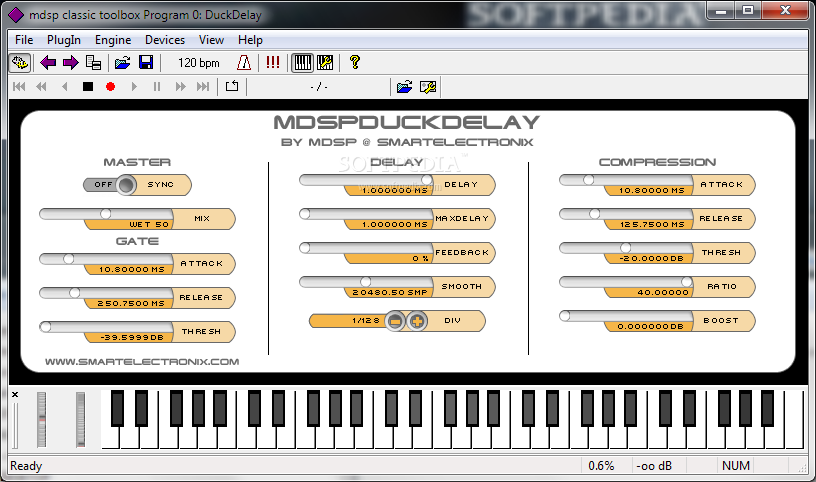The height and width of the screenshot is (482, 816).
Task: Open the File menu
Action: point(24,40)
